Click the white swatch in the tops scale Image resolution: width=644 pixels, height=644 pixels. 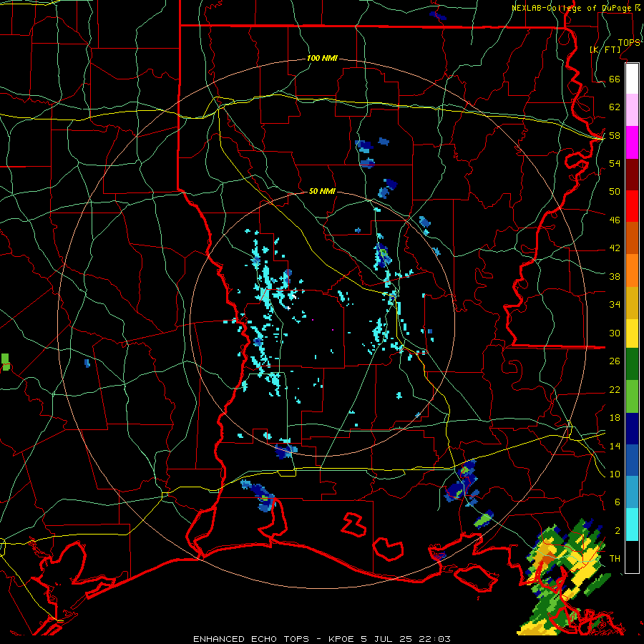click(x=632, y=79)
